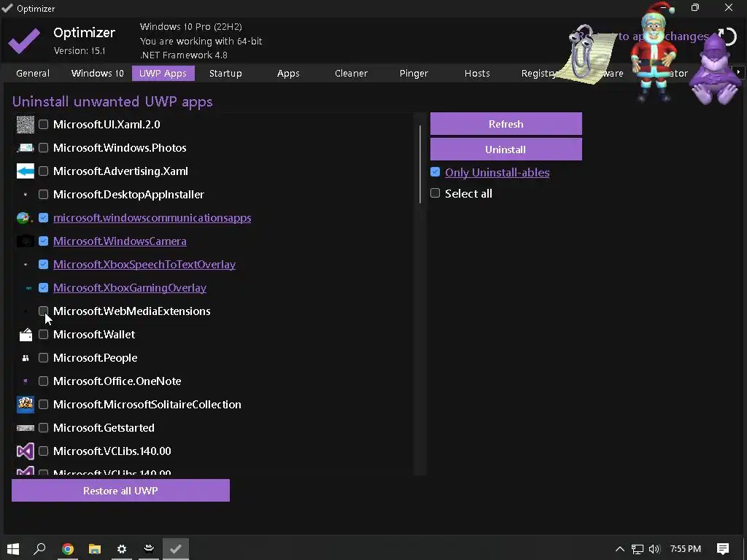Image resolution: width=747 pixels, height=560 pixels.
Task: Show hidden tray icons chevron
Action: [x=620, y=549]
